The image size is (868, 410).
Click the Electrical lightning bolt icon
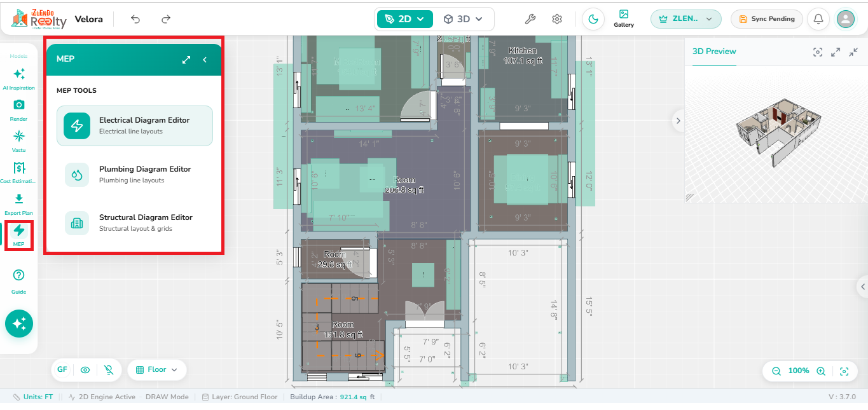(77, 126)
